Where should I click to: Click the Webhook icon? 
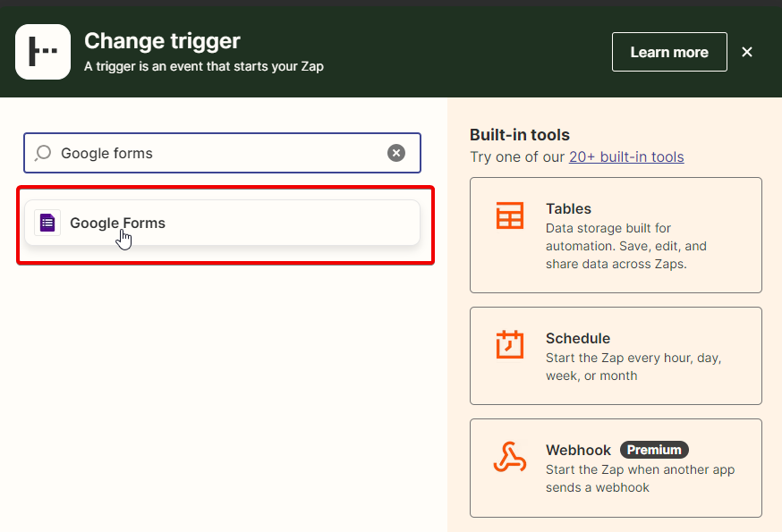[510, 457]
